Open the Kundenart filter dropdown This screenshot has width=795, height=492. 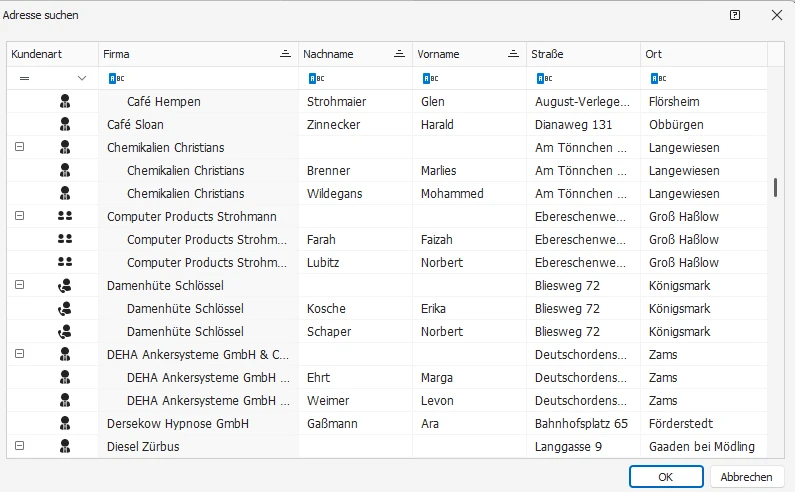click(x=82, y=78)
